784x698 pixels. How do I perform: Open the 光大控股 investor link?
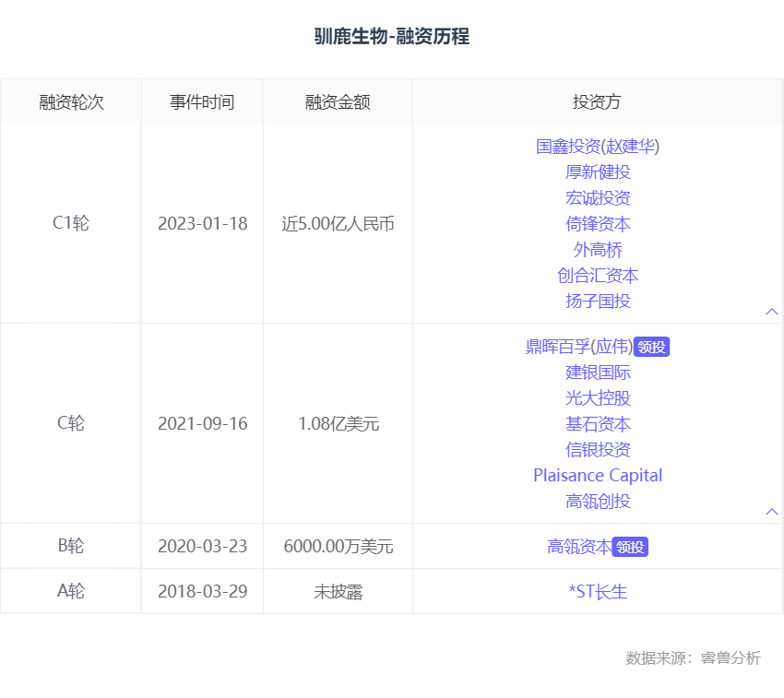598,398
